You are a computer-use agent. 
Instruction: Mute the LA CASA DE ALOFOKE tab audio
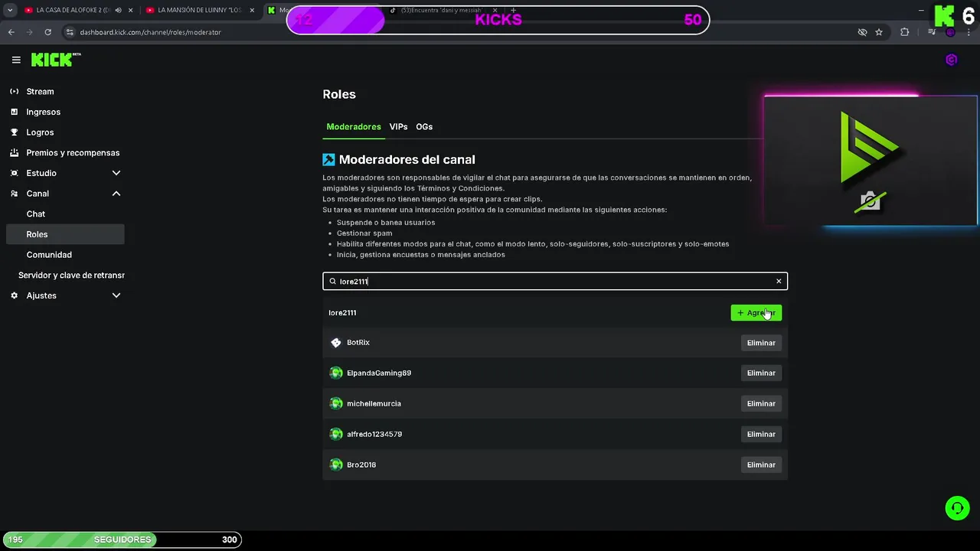point(118,11)
